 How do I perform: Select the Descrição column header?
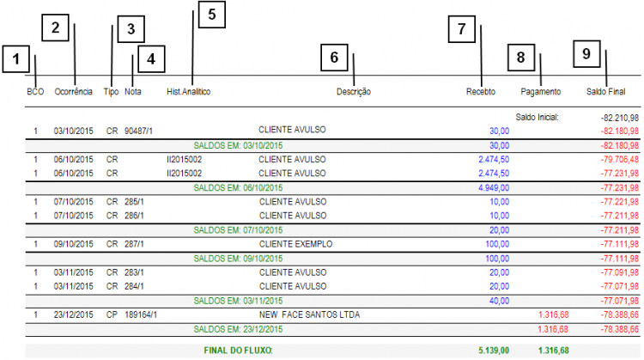[x=353, y=91]
